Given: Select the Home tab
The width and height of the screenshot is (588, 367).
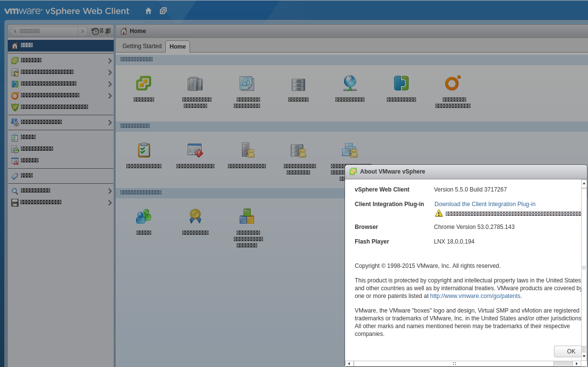Looking at the screenshot, I should tap(177, 47).
